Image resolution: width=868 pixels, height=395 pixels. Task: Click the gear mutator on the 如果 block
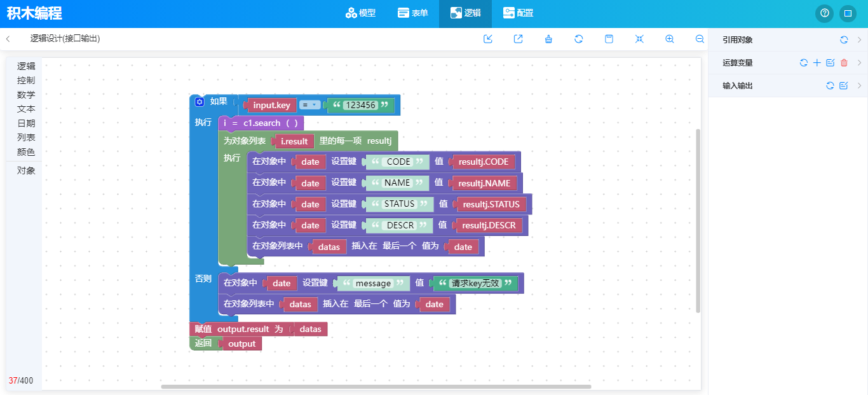tap(200, 102)
